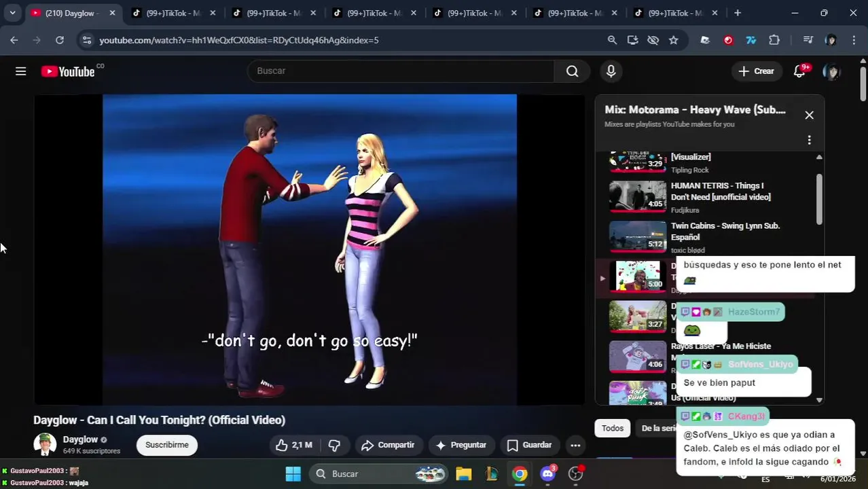Screen dimensions: 868x489
Task: Open the 7TV extension icon
Action: pos(751,40)
